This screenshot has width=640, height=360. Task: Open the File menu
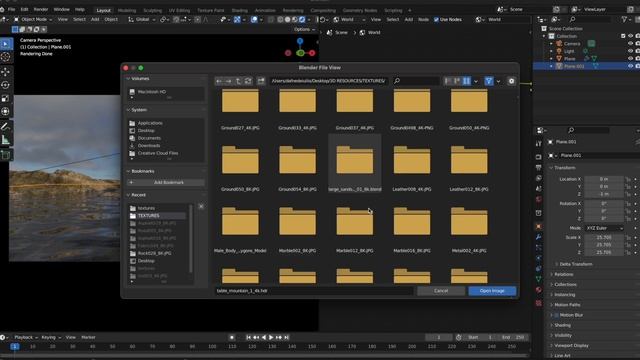tap(11, 9)
